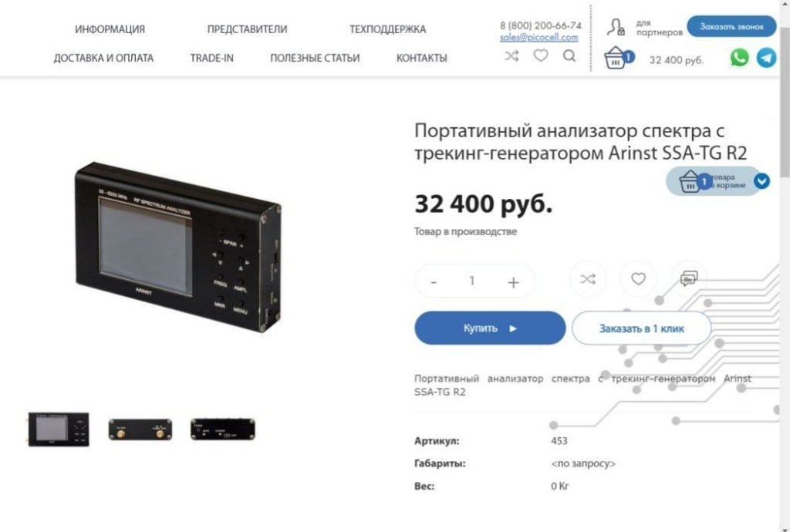Screen dimensions: 790x532
Task: Click the partner login user icon
Action: click(616, 27)
